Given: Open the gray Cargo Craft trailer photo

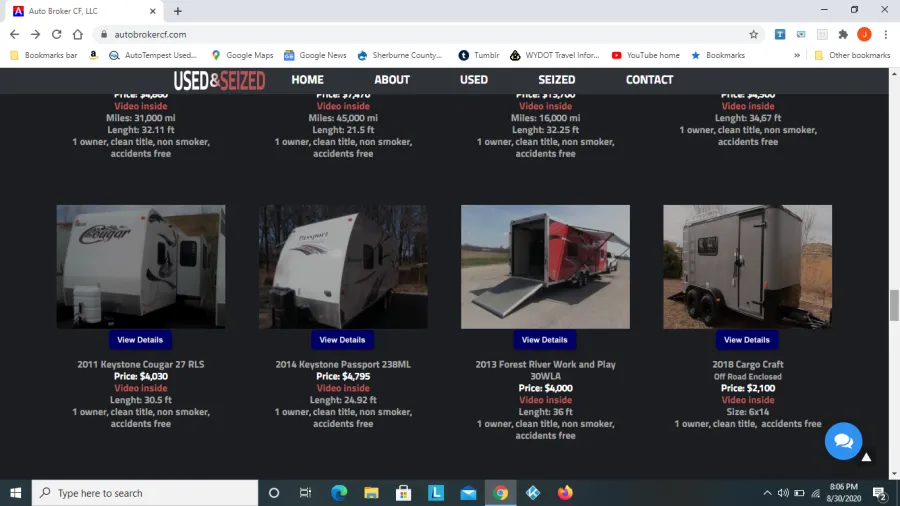Looking at the screenshot, I should [x=747, y=267].
